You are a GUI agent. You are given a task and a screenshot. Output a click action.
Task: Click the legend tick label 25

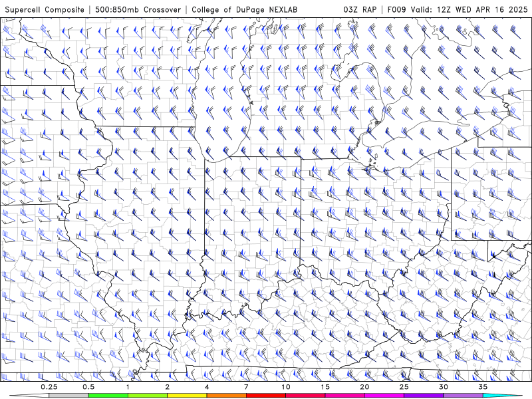coord(404,387)
